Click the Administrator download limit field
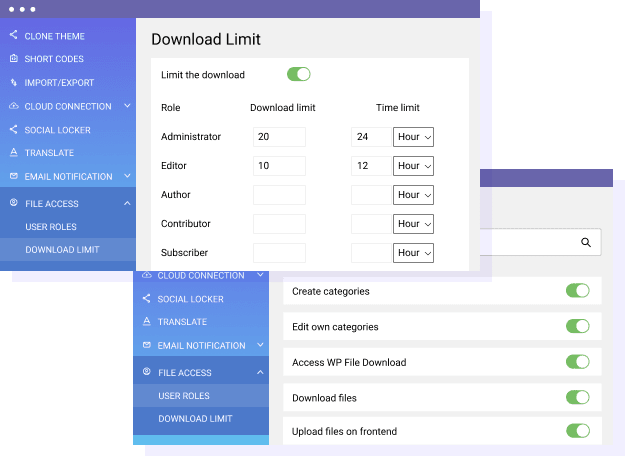 [x=279, y=137]
